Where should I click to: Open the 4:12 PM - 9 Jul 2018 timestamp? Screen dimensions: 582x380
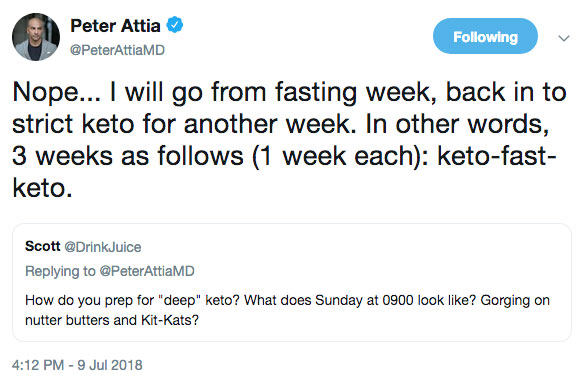(77, 365)
